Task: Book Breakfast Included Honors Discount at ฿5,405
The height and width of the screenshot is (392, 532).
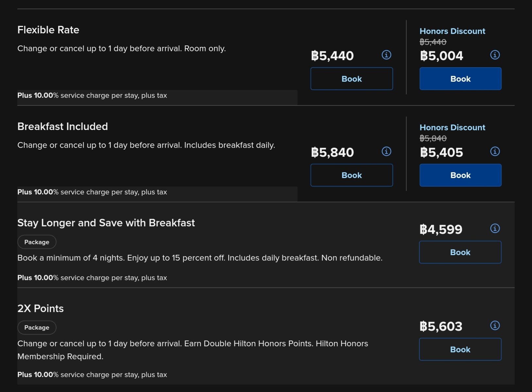Action: coord(460,175)
